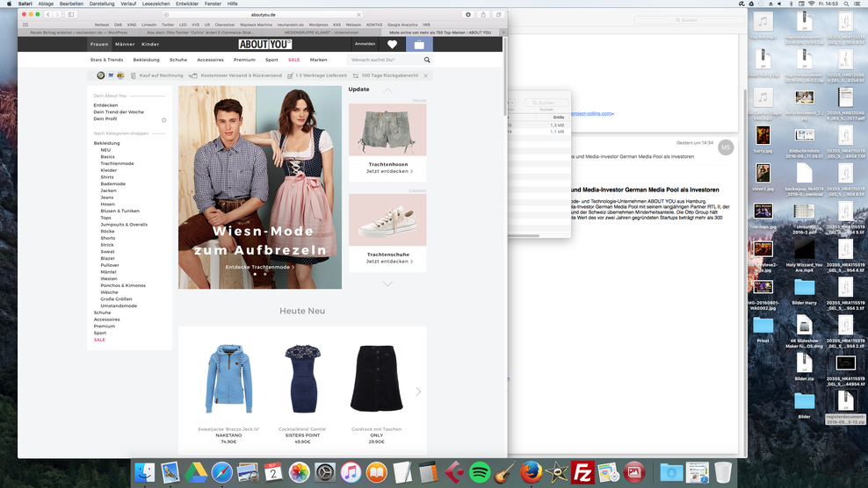
Task: Open Trash in the dock
Action: pos(722,472)
